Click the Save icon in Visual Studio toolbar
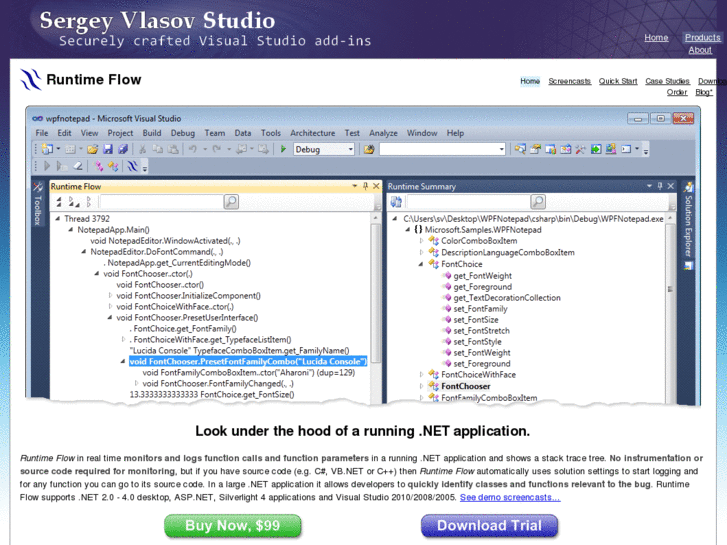The image size is (727, 545). click(x=106, y=149)
